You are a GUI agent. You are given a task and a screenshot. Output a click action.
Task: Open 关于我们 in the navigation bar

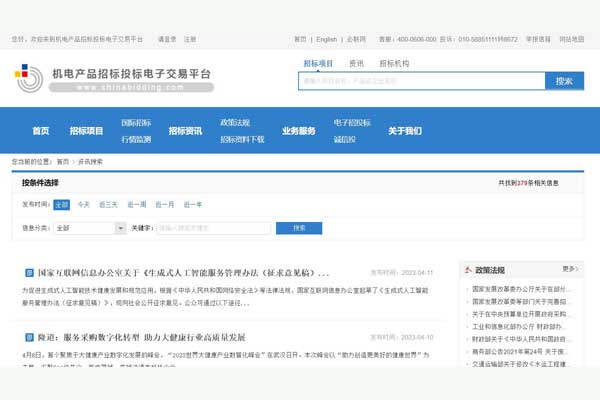pyautogui.click(x=405, y=131)
